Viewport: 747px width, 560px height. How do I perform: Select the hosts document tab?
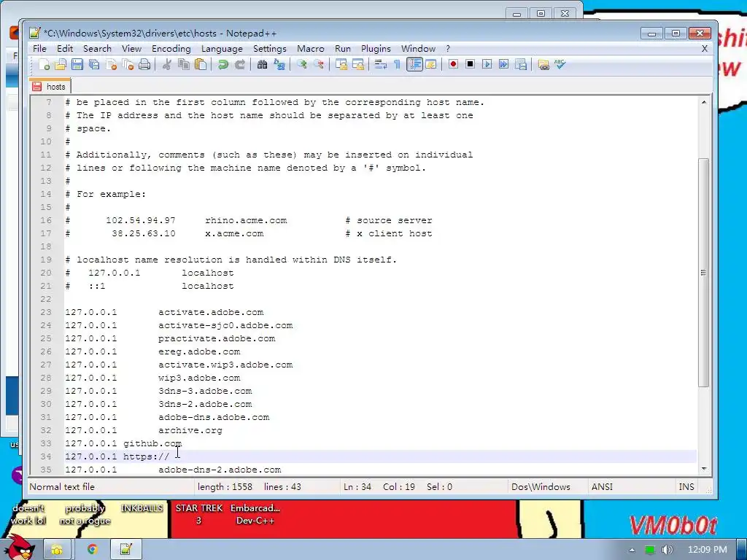(x=50, y=87)
